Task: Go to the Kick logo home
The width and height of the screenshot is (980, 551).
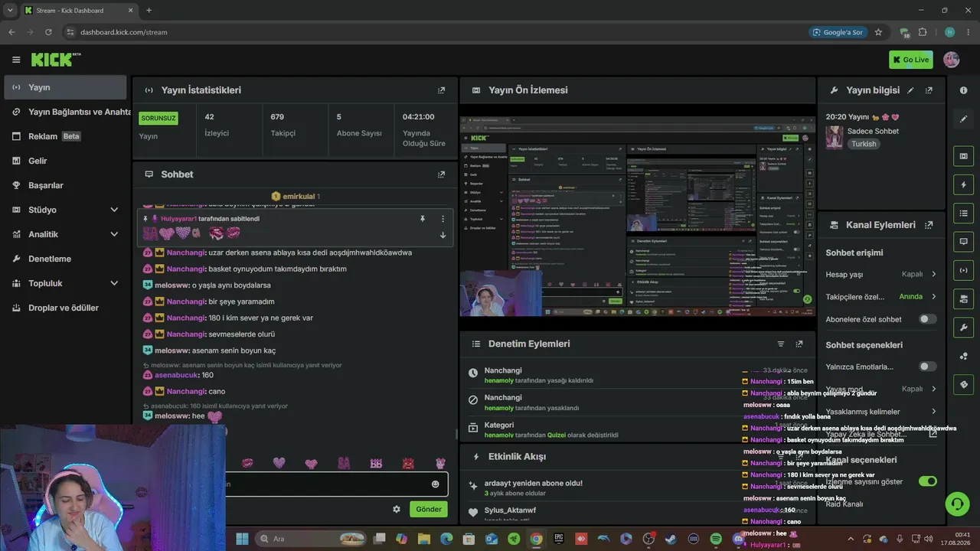Action: pos(56,60)
